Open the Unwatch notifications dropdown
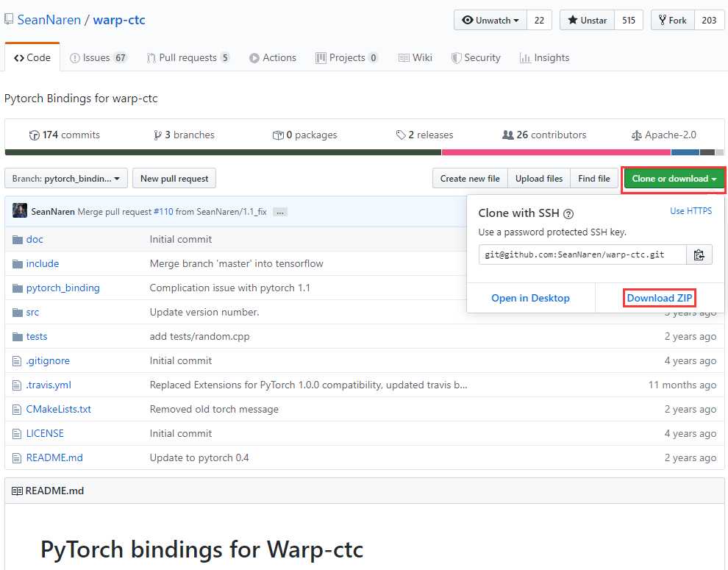The width and height of the screenshot is (728, 570). (490, 20)
